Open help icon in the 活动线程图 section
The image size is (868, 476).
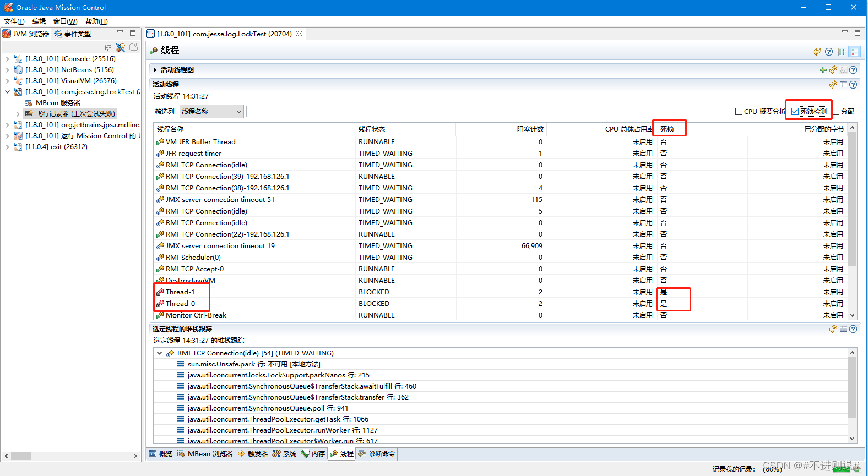(x=853, y=70)
